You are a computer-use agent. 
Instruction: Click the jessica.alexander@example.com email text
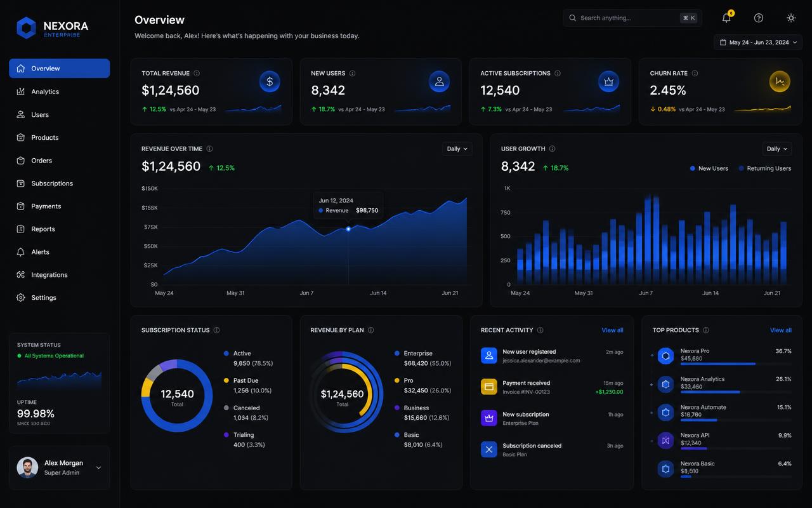pos(541,361)
